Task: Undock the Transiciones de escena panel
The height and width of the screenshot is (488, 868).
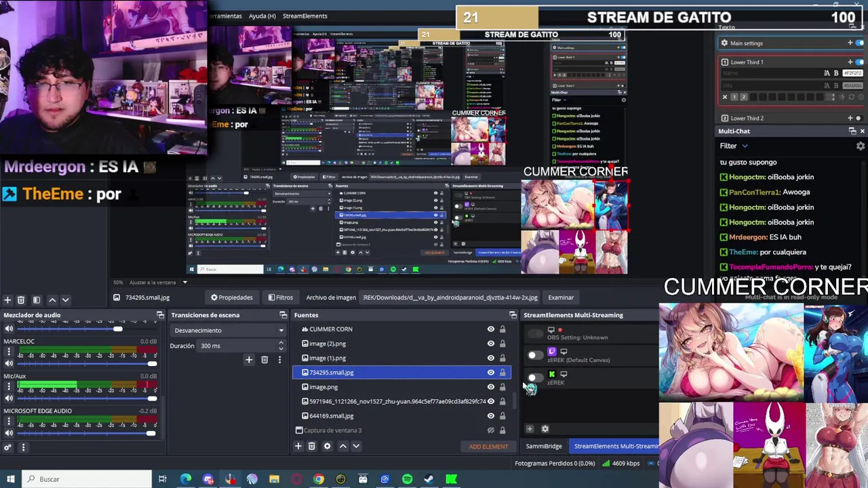Action: (x=283, y=315)
